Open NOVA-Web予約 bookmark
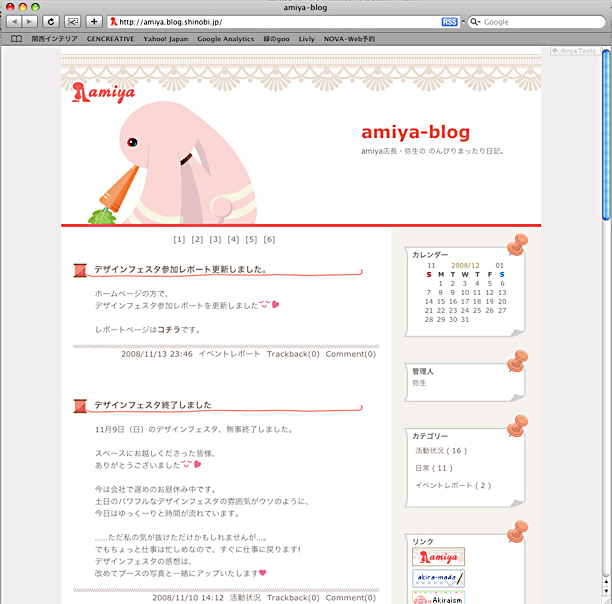The width and height of the screenshot is (612, 604). [x=349, y=39]
